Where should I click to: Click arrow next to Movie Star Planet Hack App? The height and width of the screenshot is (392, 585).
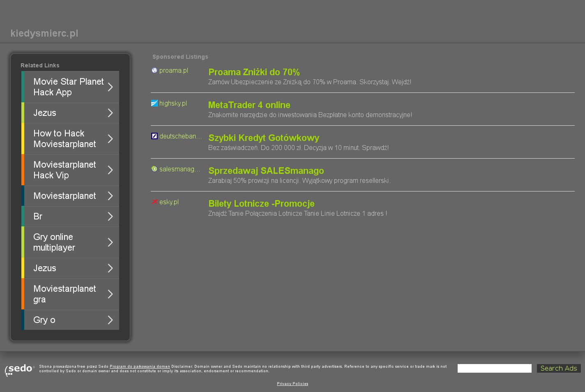(110, 87)
